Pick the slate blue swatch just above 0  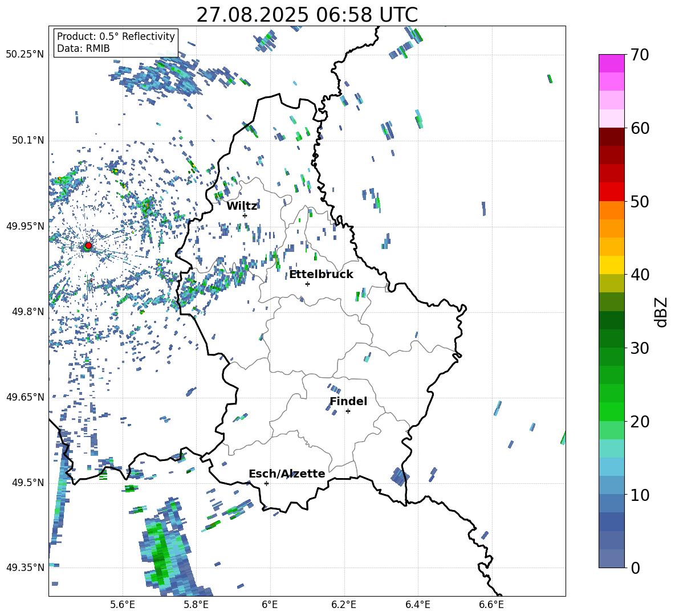click(x=611, y=558)
